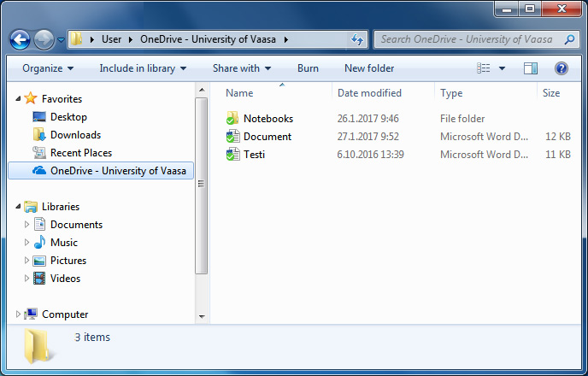Image resolution: width=588 pixels, height=376 pixels.
Task: Toggle the preview pane icon
Action: [530, 68]
